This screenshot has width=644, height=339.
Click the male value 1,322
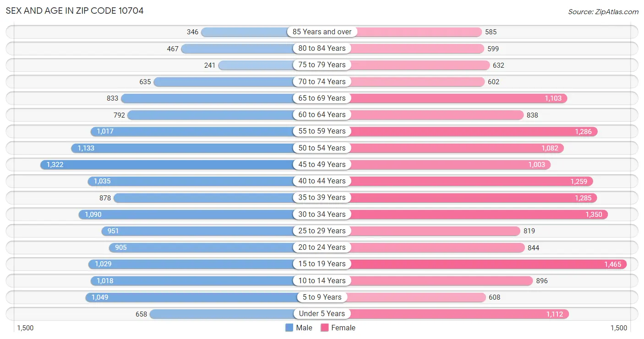click(x=55, y=165)
